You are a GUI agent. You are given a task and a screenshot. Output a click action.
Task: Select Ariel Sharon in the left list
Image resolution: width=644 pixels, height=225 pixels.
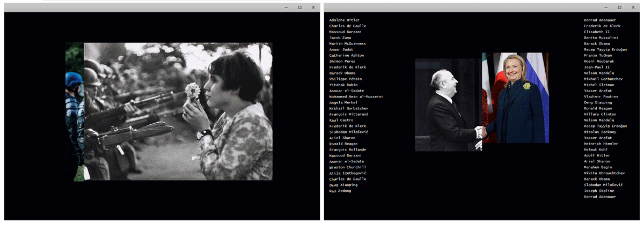(342, 138)
